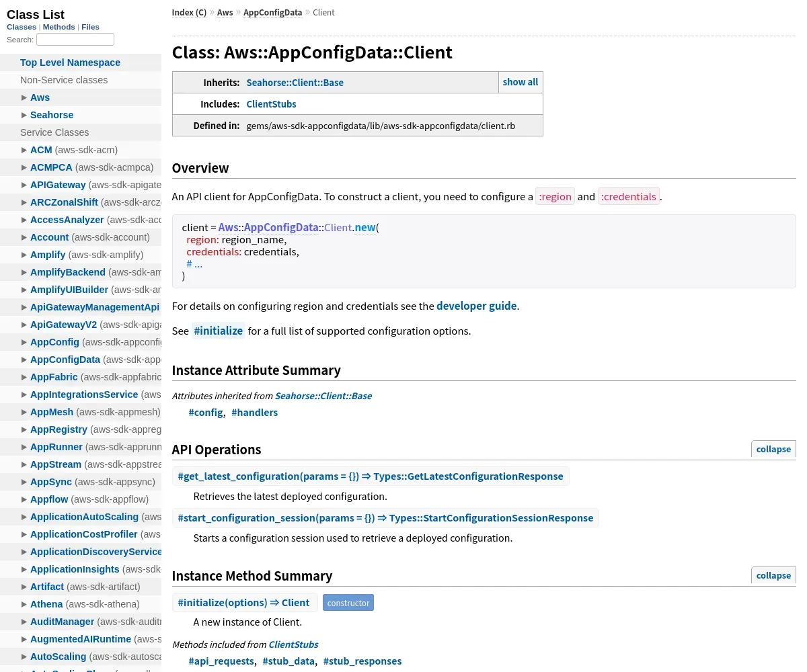The width and height of the screenshot is (807, 672).
Task: Expand the AppMesh class arrow
Action: [24, 412]
